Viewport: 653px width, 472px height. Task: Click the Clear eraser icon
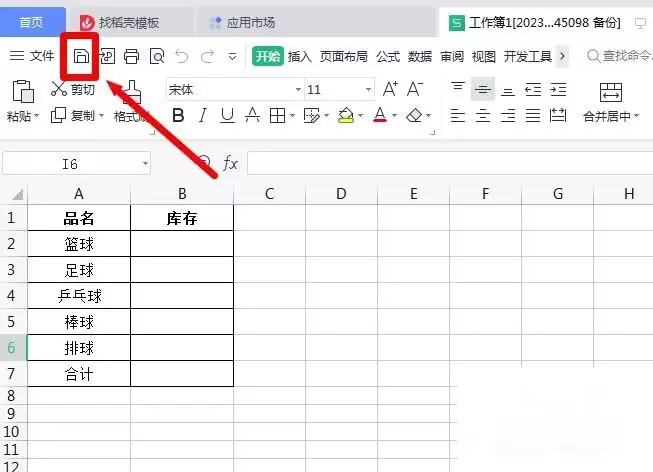(414, 115)
